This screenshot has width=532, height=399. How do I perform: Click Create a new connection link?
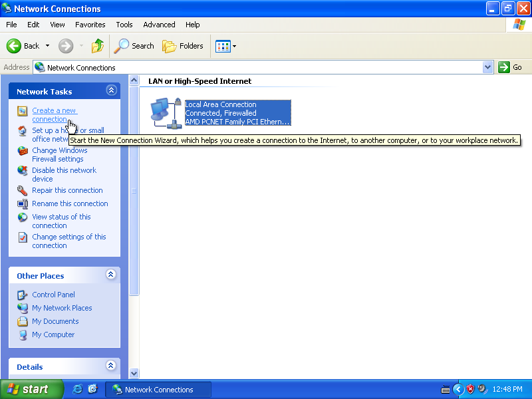(x=55, y=115)
